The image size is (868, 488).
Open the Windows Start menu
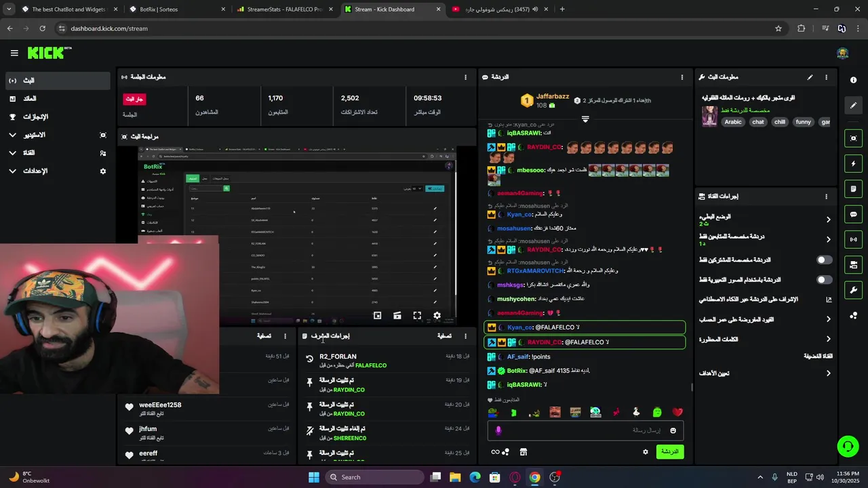[314, 477]
